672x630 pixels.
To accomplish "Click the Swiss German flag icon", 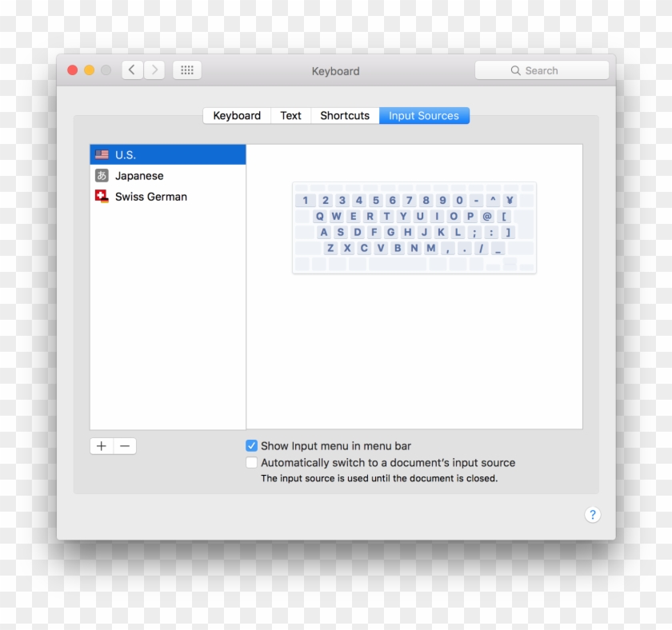I will (102, 196).
